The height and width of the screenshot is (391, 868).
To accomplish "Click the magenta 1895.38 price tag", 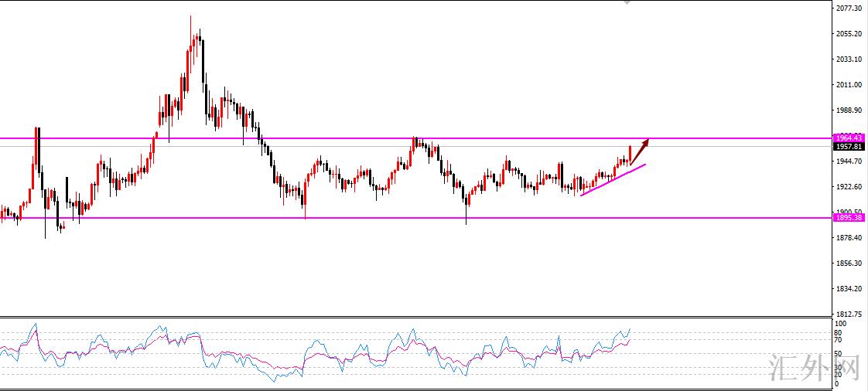I will tap(848, 218).
